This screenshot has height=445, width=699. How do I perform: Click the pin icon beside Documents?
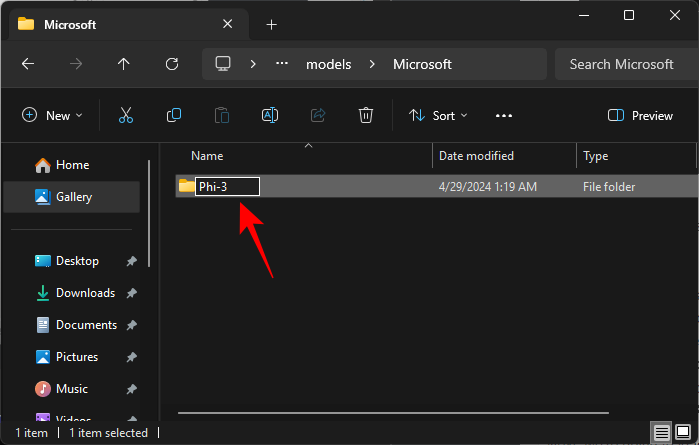[132, 326]
